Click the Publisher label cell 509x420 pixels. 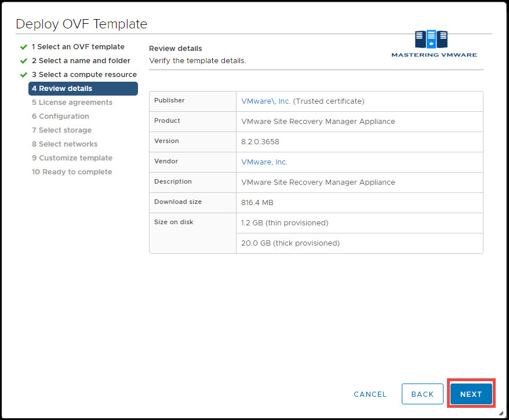coord(193,101)
